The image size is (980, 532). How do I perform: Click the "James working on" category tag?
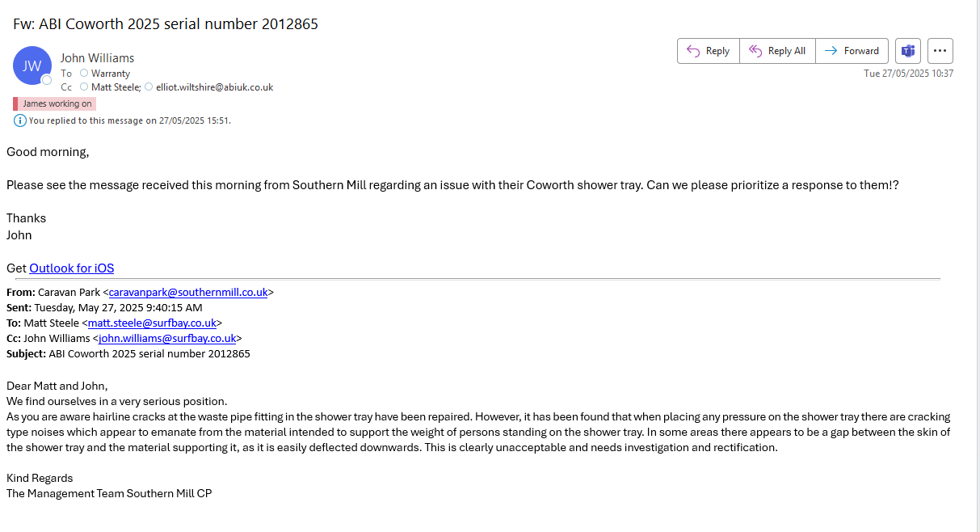tap(57, 103)
